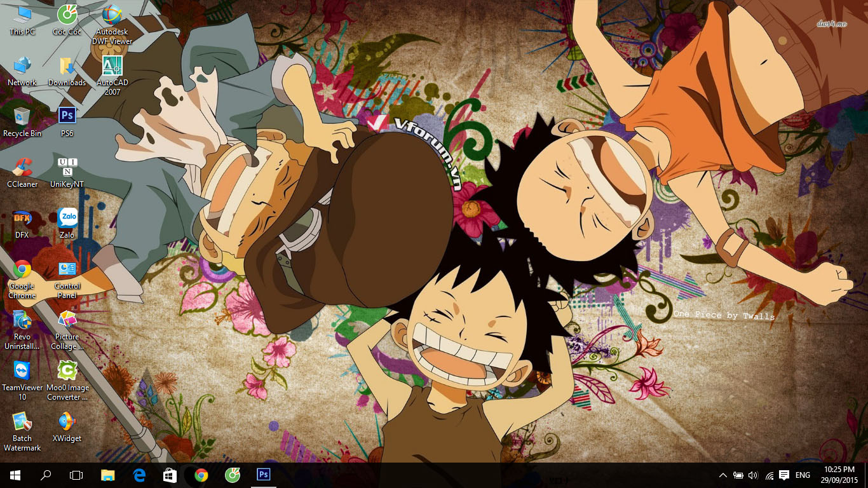
Task: Select the CCleaner desktop icon
Action: coord(22,167)
